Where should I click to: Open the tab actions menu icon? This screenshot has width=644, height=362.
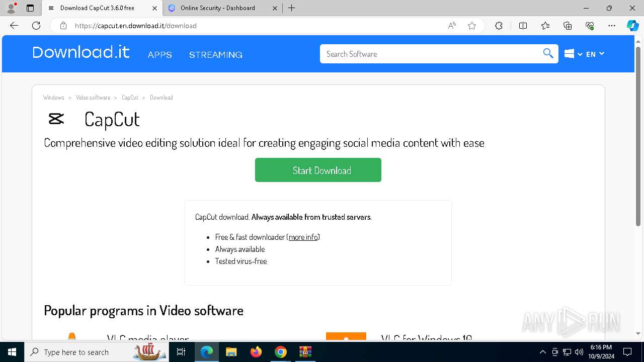click(30, 8)
